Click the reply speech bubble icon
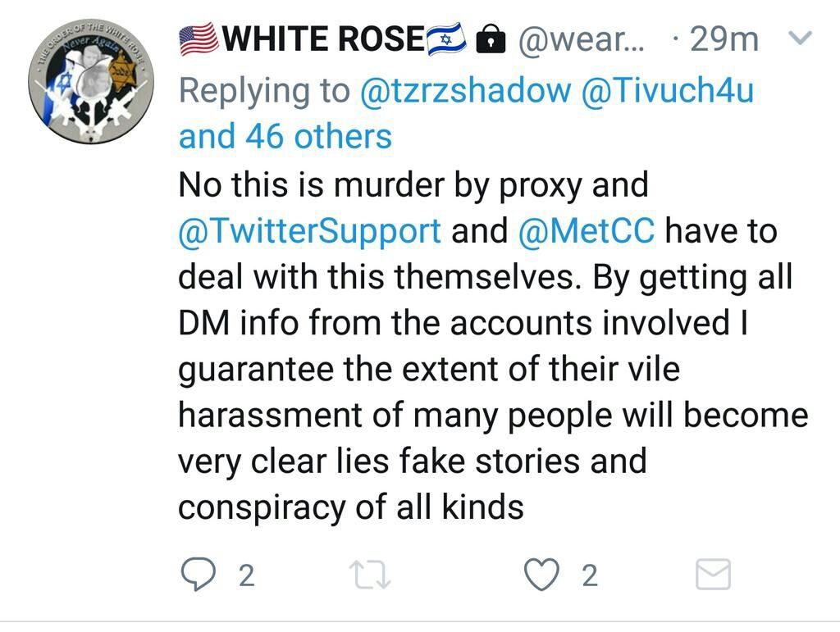The width and height of the screenshot is (840, 632). 199,574
